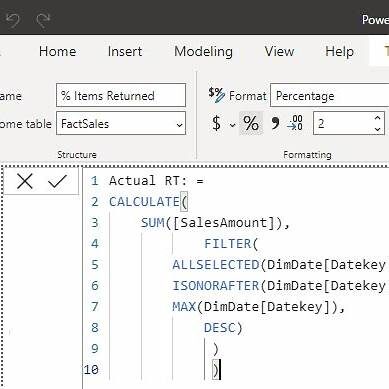Open the Home table FactSales dropdown

(x=121, y=123)
